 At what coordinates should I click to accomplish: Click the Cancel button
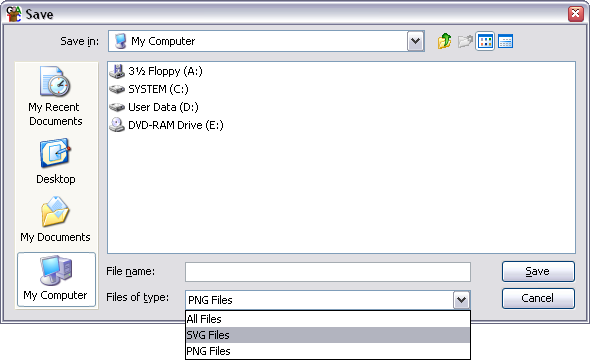[x=538, y=298]
